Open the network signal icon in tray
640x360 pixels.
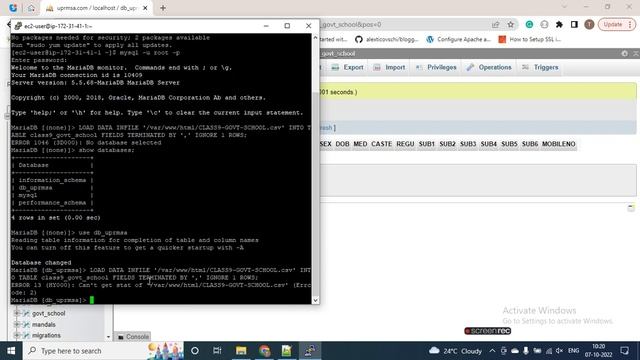pos(549,351)
